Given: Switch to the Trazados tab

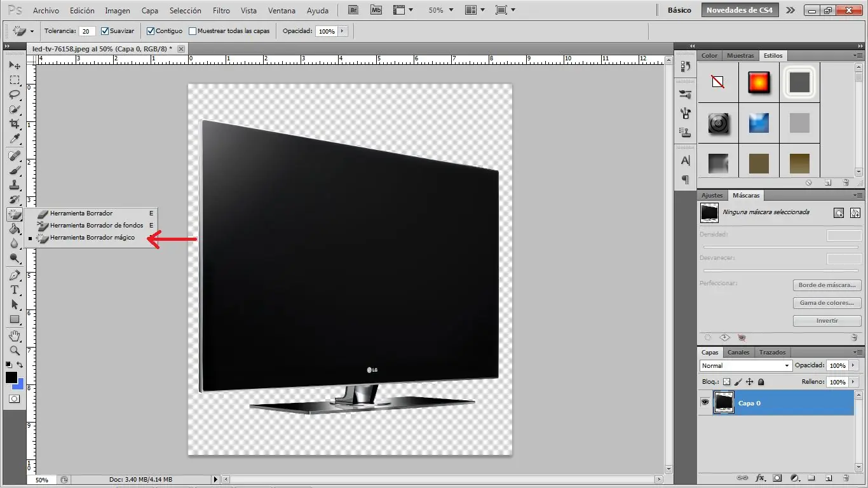Looking at the screenshot, I should click(x=772, y=352).
